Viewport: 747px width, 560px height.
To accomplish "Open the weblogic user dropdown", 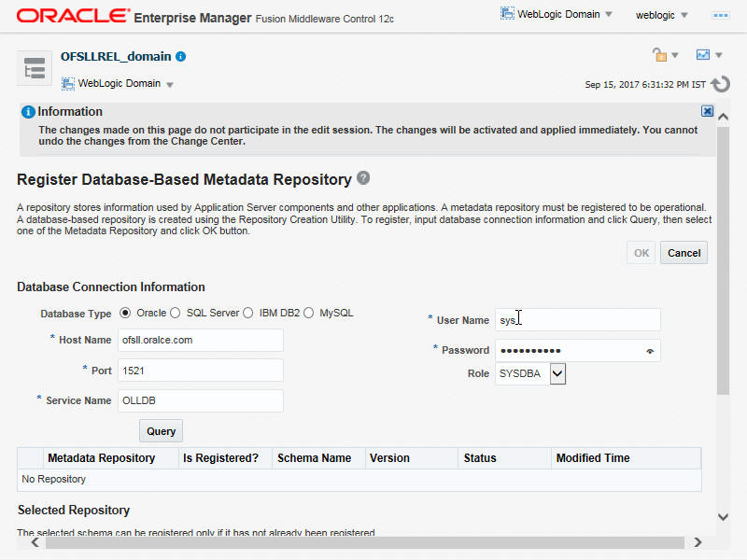I will pyautogui.click(x=684, y=15).
